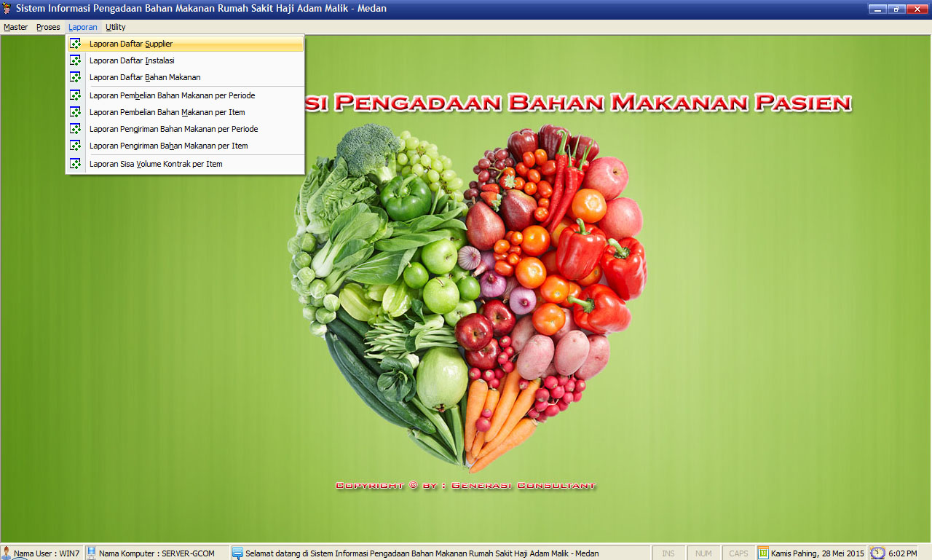Open the Utility menu
Viewport: 932px width, 560px height.
[115, 27]
